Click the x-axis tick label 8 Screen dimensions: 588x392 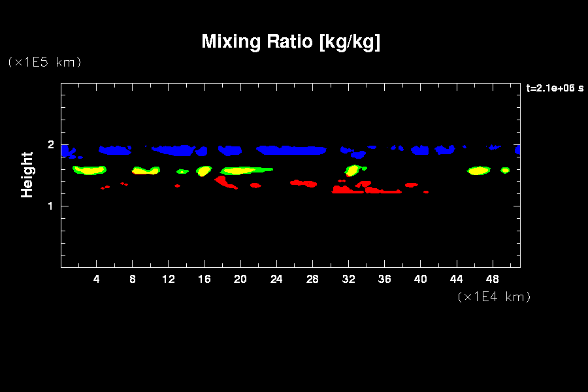[133, 279]
